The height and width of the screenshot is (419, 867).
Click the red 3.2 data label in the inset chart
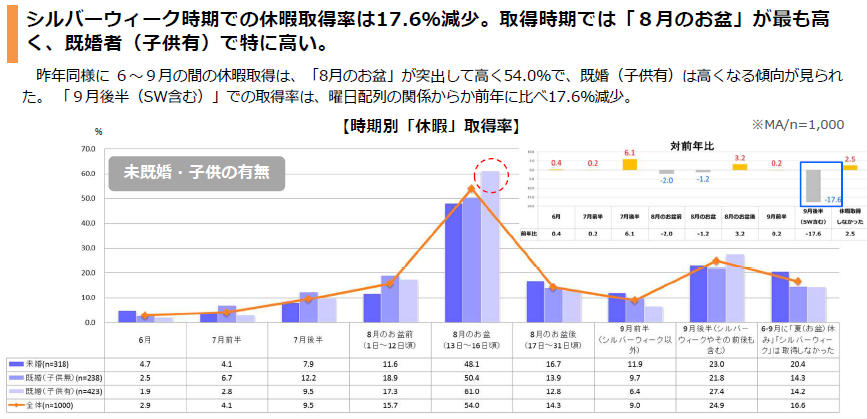740,158
